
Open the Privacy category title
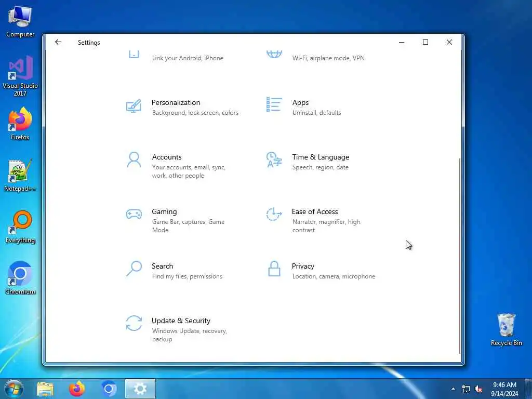[x=303, y=267]
